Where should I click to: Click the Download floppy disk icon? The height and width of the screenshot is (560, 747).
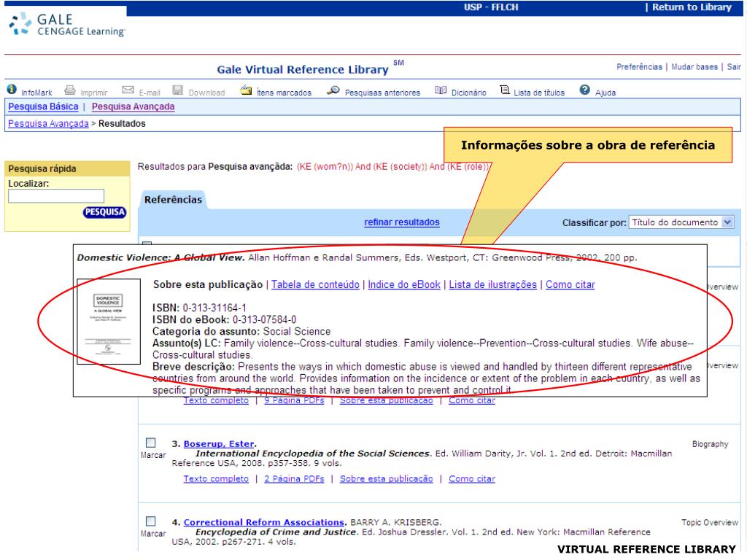178,90
